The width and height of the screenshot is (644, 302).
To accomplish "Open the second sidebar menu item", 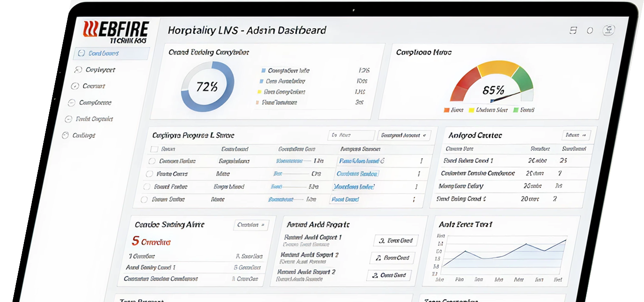I will pyautogui.click(x=95, y=70).
